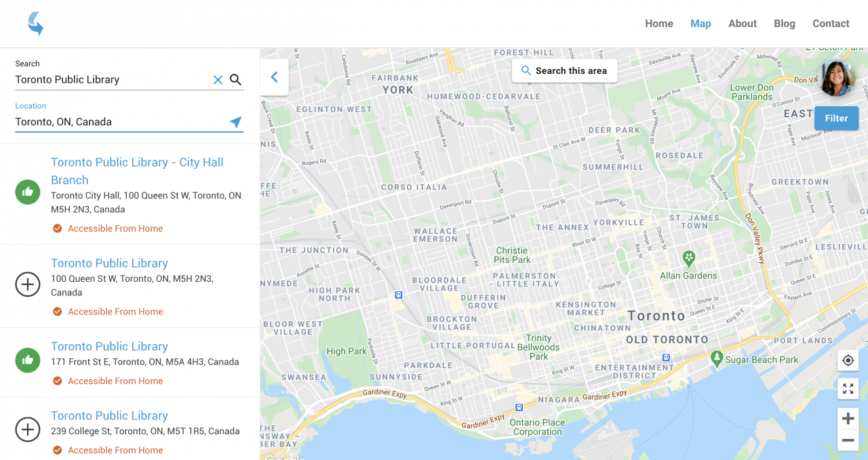This screenshot has height=460, width=868.
Task: Open the Blog page from the navigation
Action: tap(784, 23)
